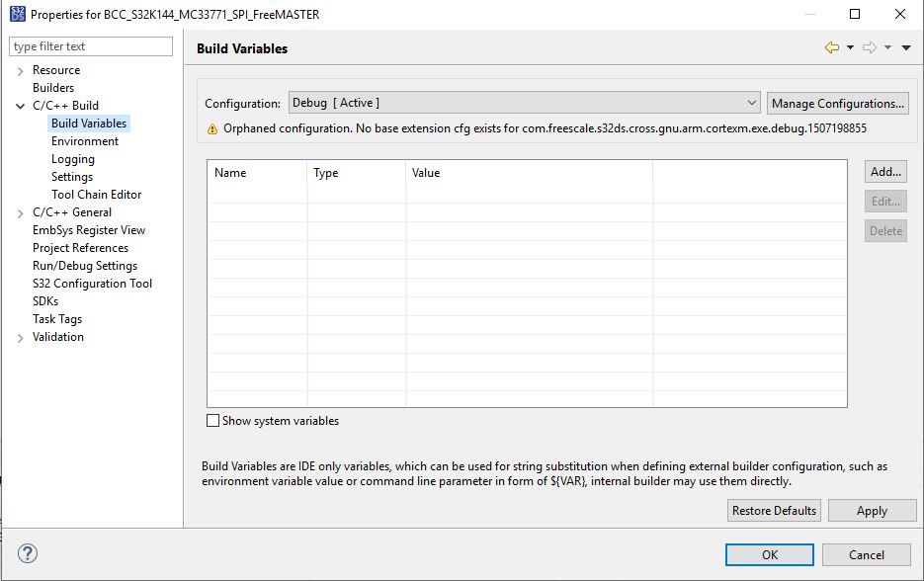Viewport: 924px width, 581px height.
Task: Expand the C/C++ General node
Action: [x=21, y=212]
